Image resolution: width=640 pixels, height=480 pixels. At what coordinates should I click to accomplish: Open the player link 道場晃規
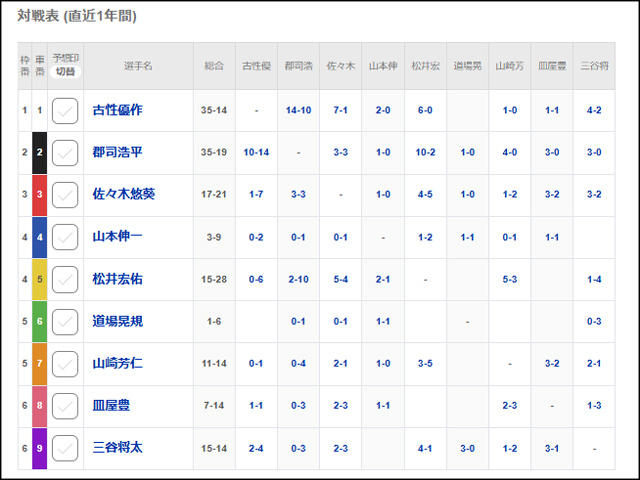(118, 321)
